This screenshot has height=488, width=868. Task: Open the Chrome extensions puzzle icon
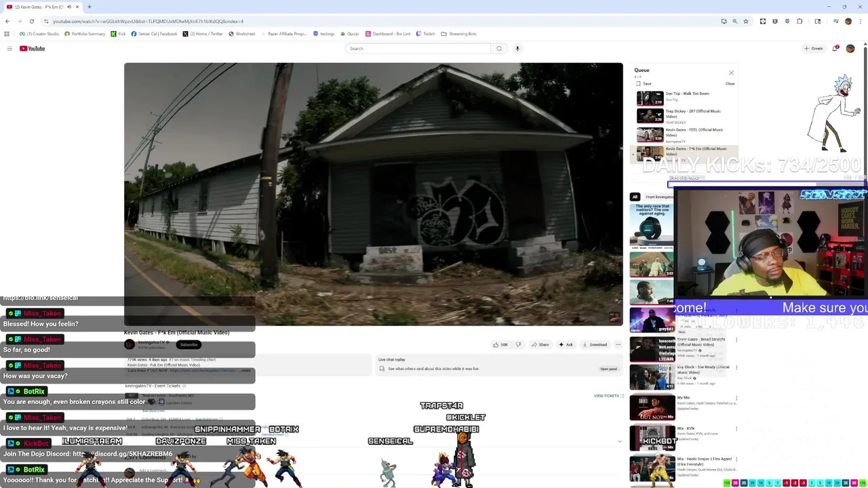point(800,21)
